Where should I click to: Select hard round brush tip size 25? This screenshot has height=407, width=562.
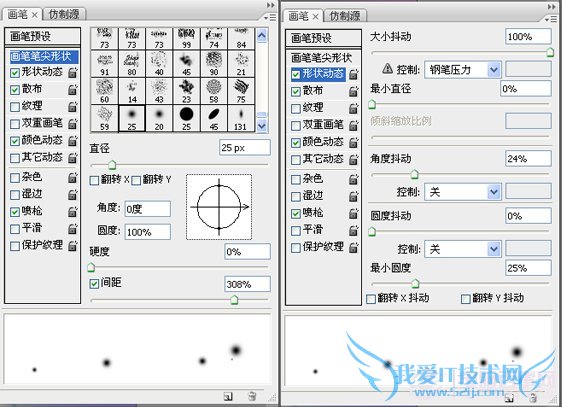point(186,118)
